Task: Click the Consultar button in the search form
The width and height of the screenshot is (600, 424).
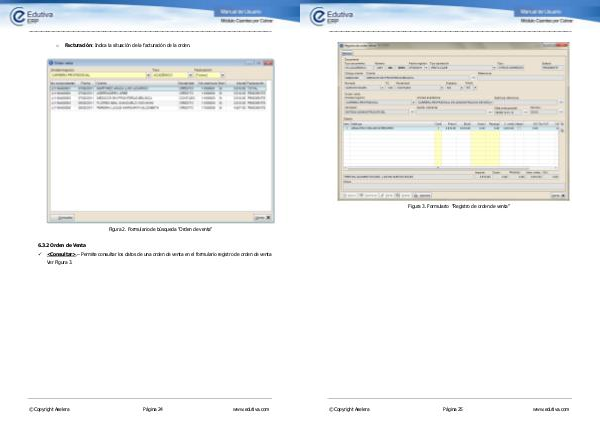Action: pyautogui.click(x=61, y=217)
